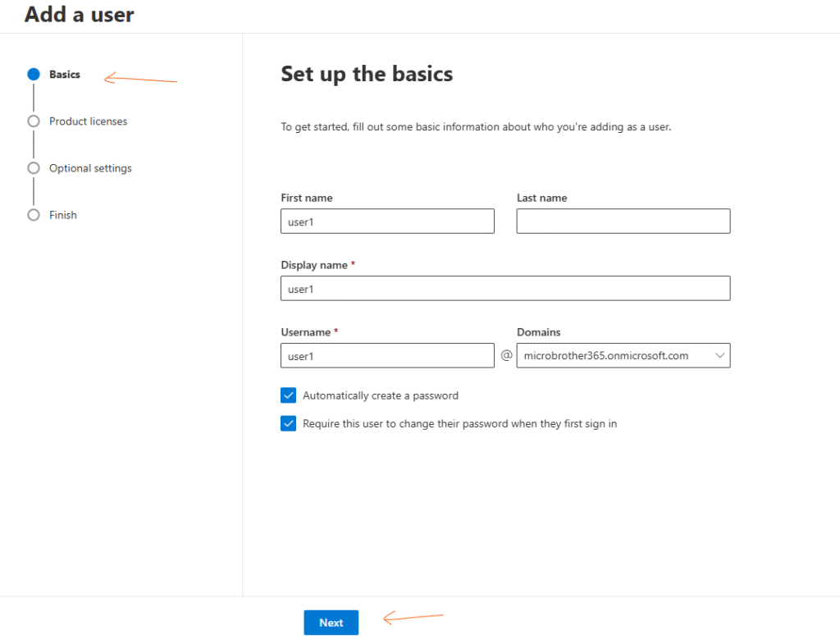Viewport: 840px width, 639px height.
Task: Click the Optional settings step circle
Action: click(34, 168)
